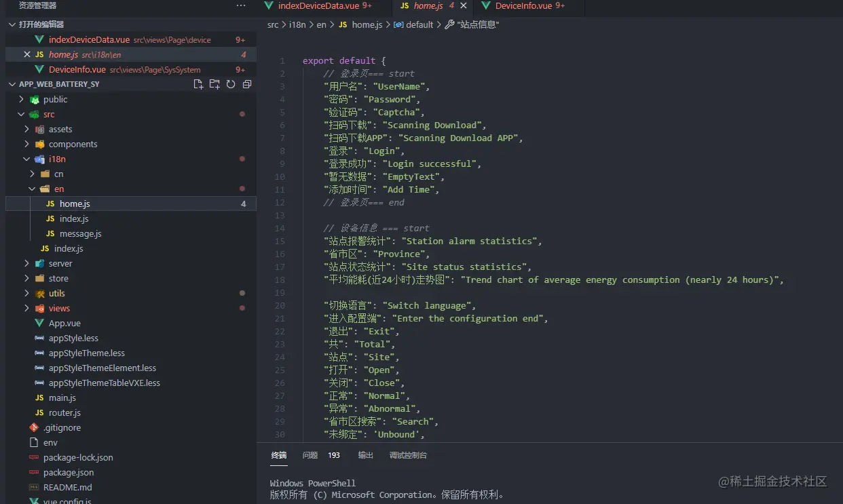Click the JS icon beside main.js
This screenshot has height=504, width=843.
[x=39, y=398]
